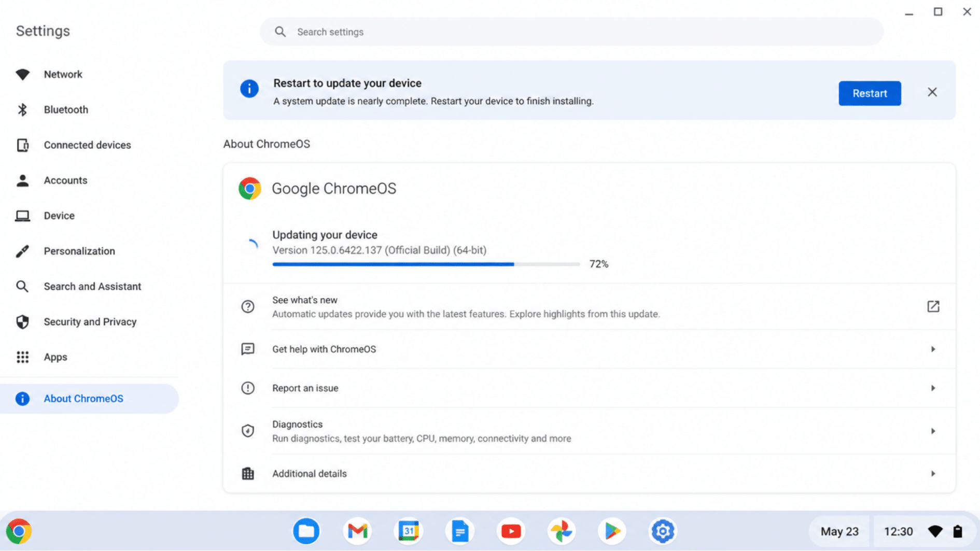Click the info icon in update banner
The height and width of the screenshot is (551, 980).
pos(249,89)
